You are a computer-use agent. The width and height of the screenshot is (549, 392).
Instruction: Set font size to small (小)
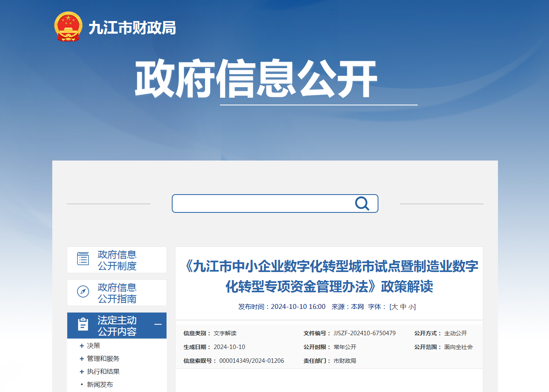(x=411, y=307)
